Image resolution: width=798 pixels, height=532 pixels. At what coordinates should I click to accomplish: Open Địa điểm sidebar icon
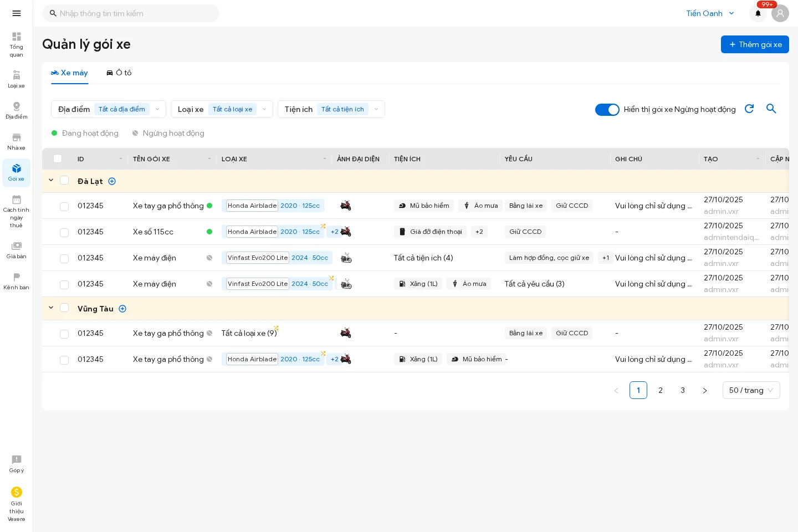click(17, 110)
